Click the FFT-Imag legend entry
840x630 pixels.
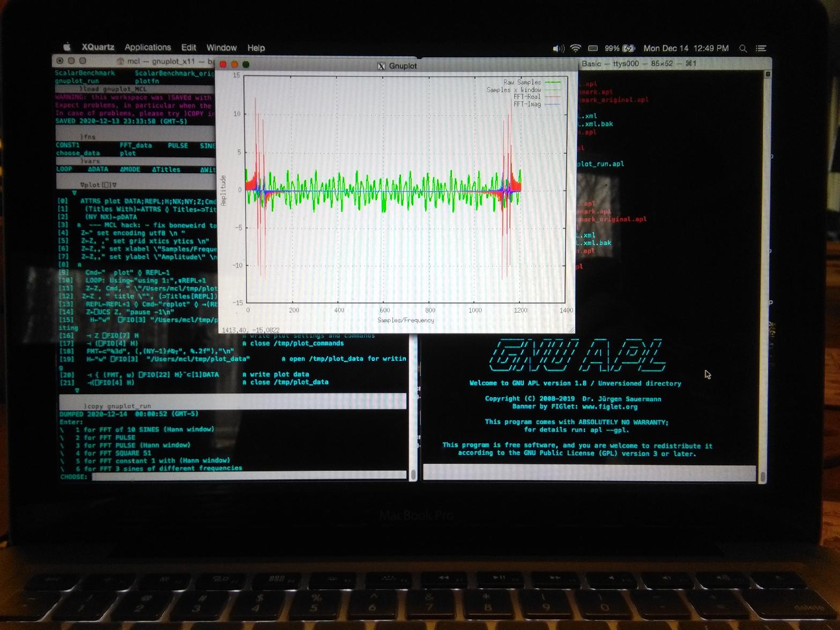tap(527, 104)
